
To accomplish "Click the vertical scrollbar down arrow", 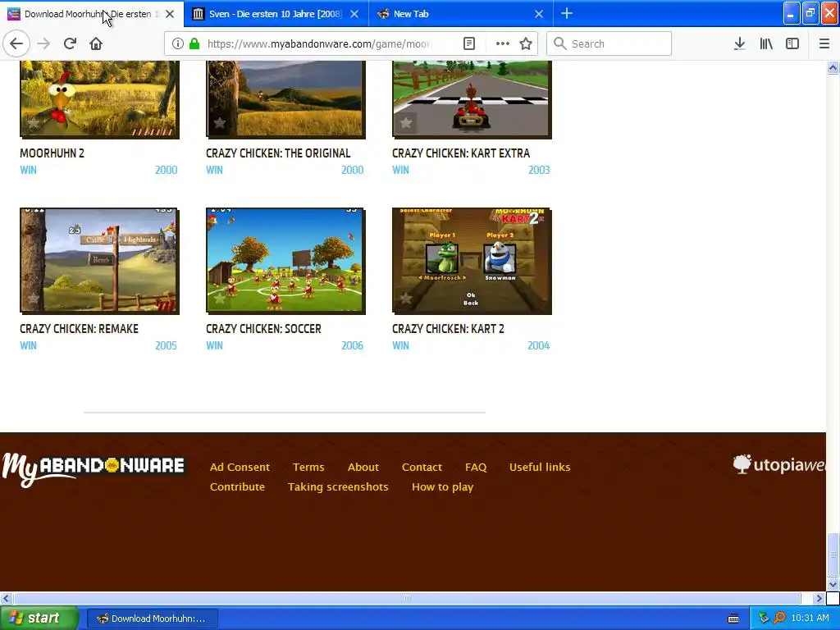I will [x=833, y=584].
